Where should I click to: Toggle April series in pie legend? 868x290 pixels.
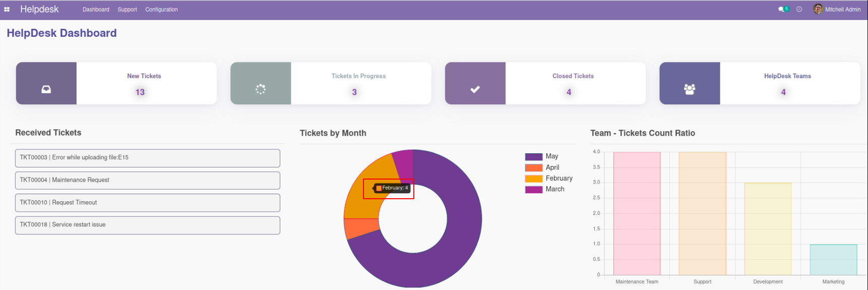(552, 167)
